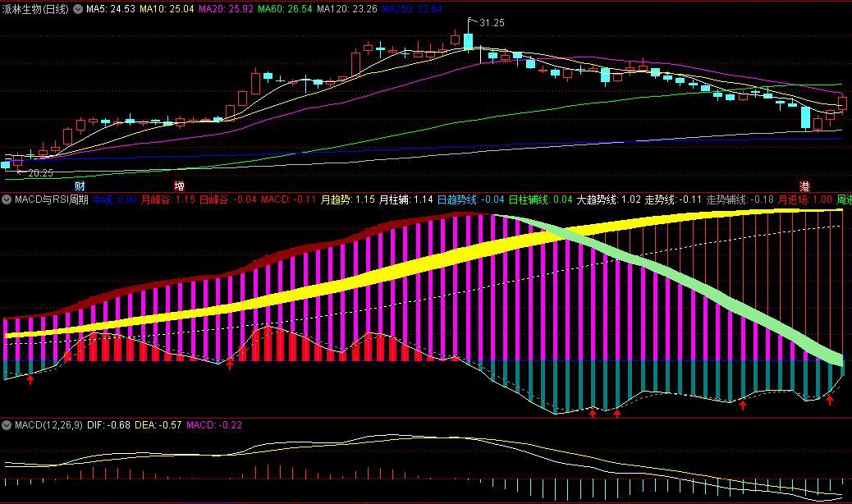Select the MA5: 24.53 label
The height and width of the screenshot is (504, 852).
(x=111, y=9)
